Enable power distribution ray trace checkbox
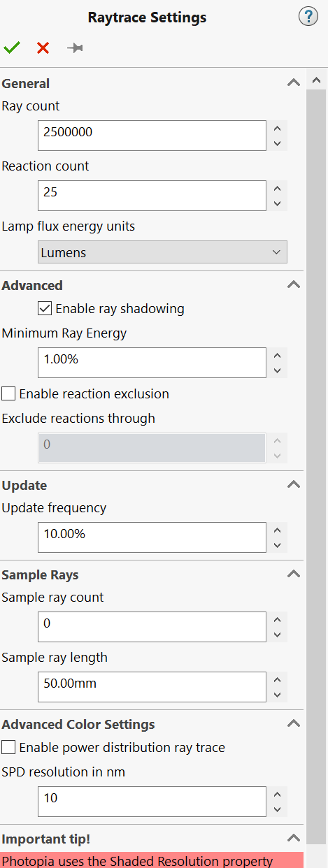The width and height of the screenshot is (328, 868). coord(8,747)
